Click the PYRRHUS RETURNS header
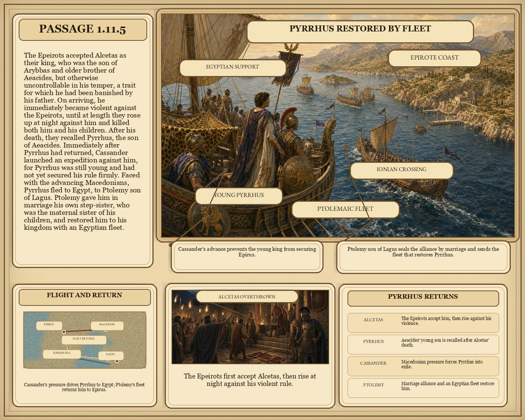Viewport: 525px width, 420px height. pyautogui.click(x=423, y=298)
